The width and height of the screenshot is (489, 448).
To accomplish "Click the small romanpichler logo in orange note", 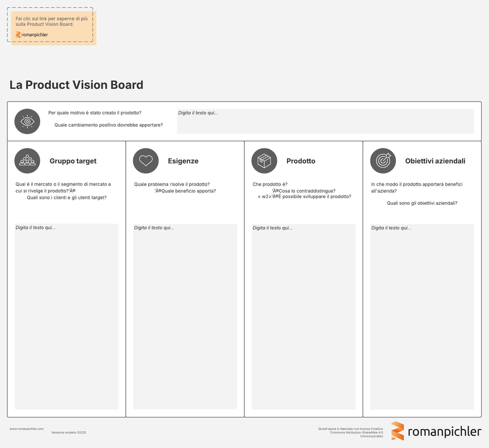I will (32, 35).
